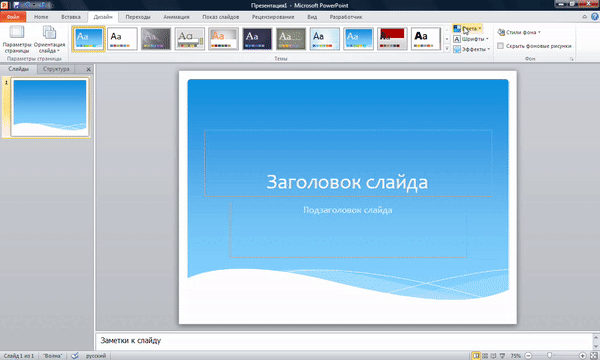This screenshot has width=600, height=360.
Task: Apply the olive green dotted theme
Action: (x=291, y=39)
